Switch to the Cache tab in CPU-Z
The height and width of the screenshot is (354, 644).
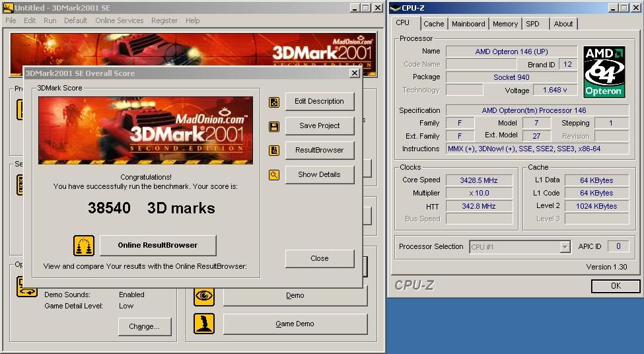tap(434, 24)
